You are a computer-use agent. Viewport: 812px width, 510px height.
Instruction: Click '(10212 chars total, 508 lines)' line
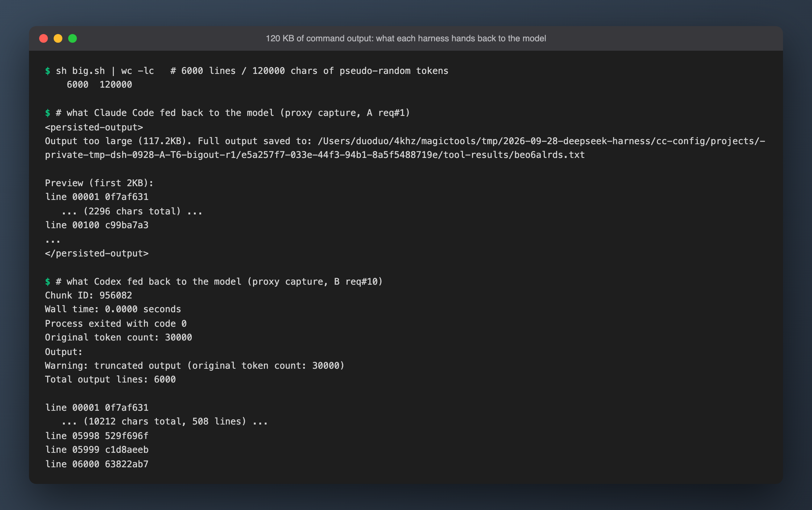165,421
